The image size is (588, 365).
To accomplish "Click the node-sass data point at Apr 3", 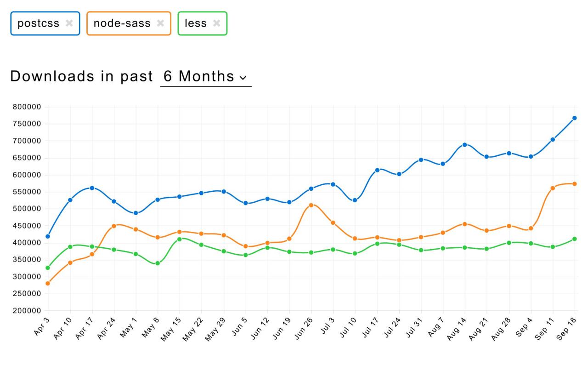I will pyautogui.click(x=48, y=283).
